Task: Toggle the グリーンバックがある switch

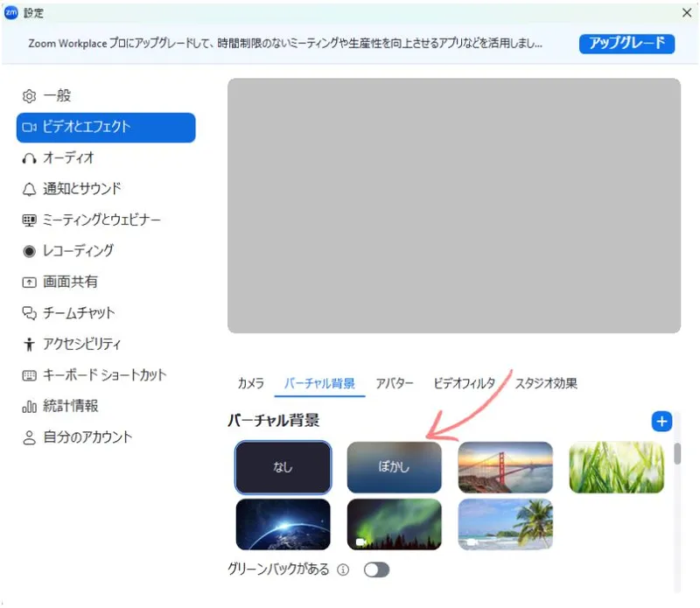Action: (x=376, y=570)
